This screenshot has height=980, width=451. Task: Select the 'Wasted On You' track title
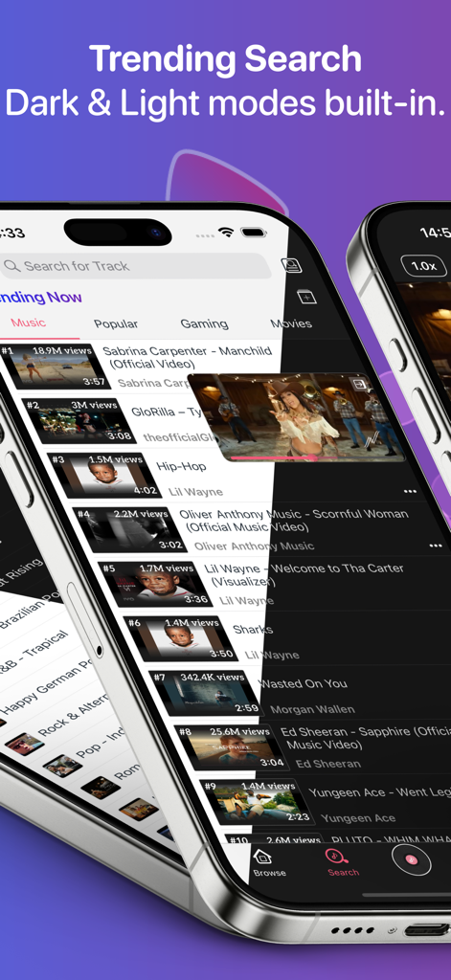pyautogui.click(x=303, y=683)
